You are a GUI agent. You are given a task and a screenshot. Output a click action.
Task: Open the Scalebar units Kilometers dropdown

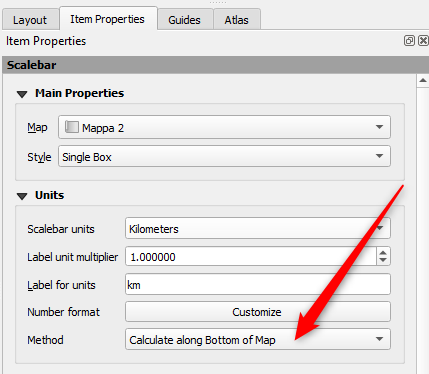[x=258, y=228]
